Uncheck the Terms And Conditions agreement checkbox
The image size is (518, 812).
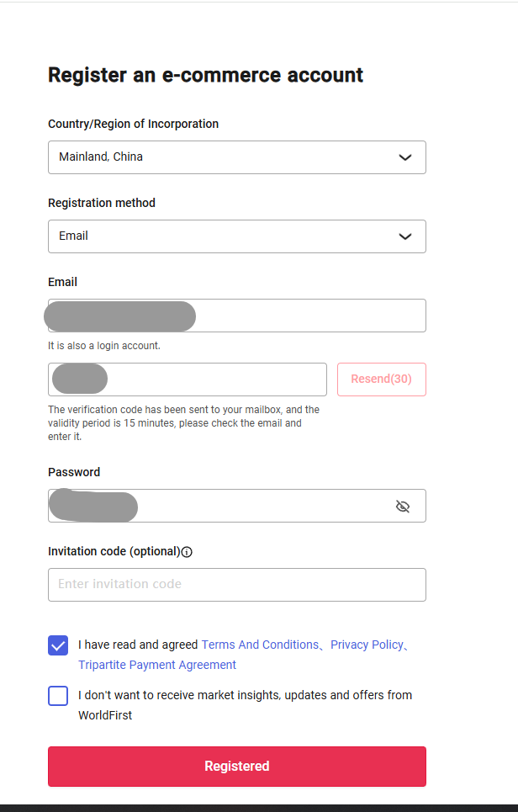(x=57, y=645)
